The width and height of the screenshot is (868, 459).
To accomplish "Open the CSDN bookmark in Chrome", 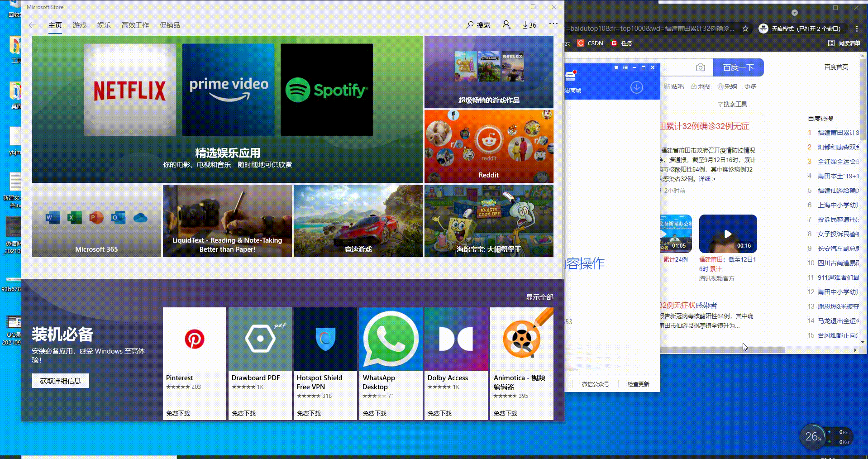I will click(590, 43).
